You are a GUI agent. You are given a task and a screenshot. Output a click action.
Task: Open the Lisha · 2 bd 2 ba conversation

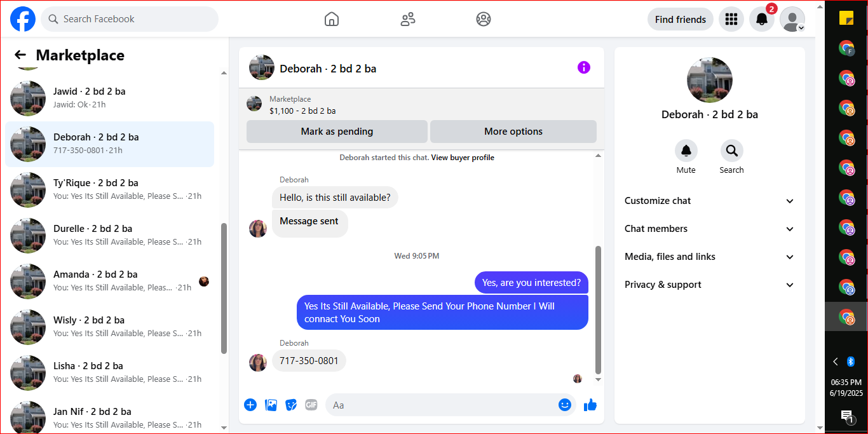pyautogui.click(x=109, y=373)
